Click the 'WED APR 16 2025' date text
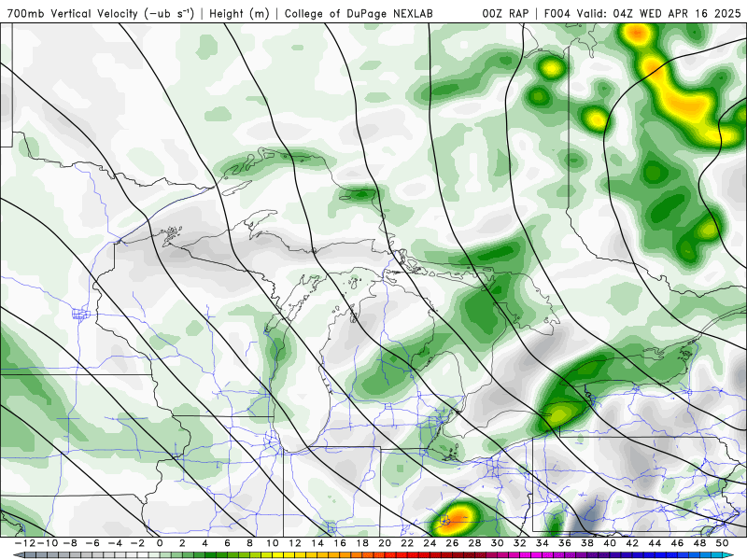747x560 pixels. [x=690, y=14]
